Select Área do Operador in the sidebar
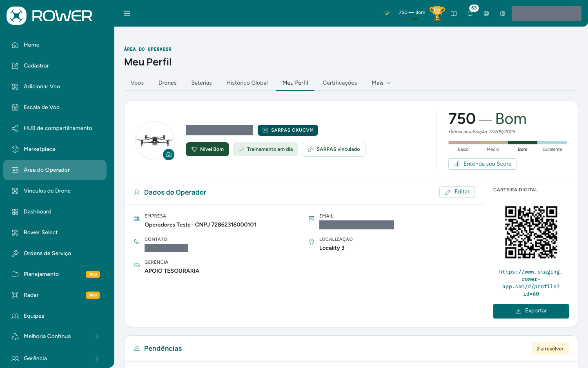 tap(55, 170)
